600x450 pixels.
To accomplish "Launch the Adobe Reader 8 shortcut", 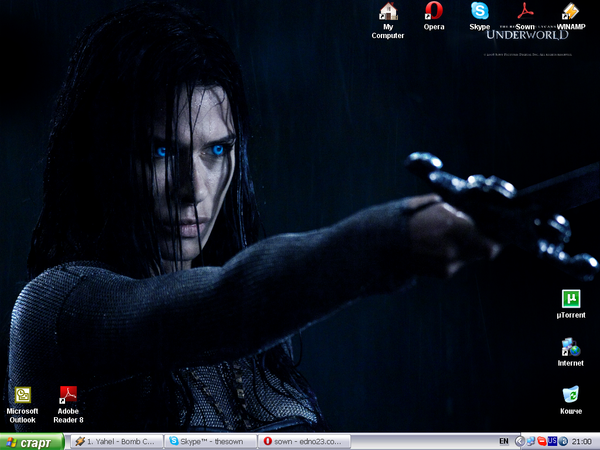I will (68, 405).
